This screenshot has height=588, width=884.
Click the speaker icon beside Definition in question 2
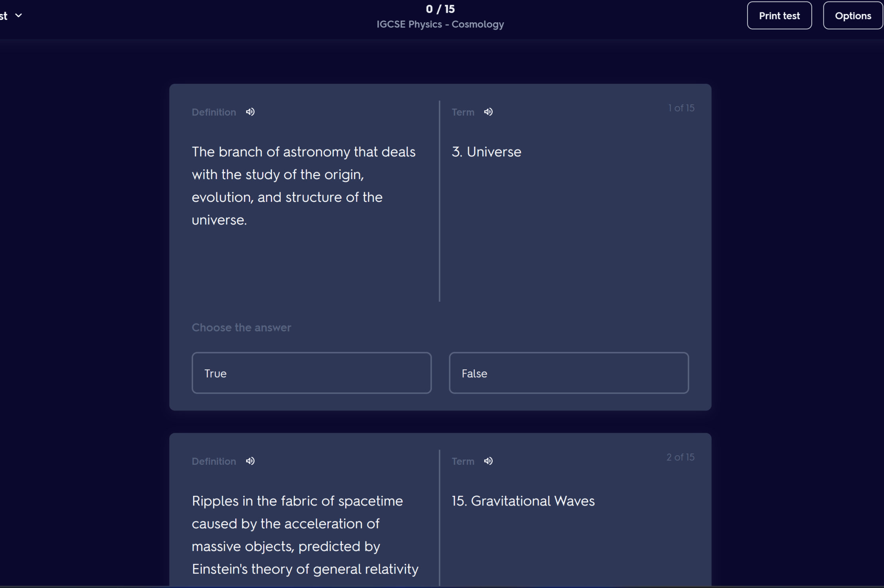point(250,461)
